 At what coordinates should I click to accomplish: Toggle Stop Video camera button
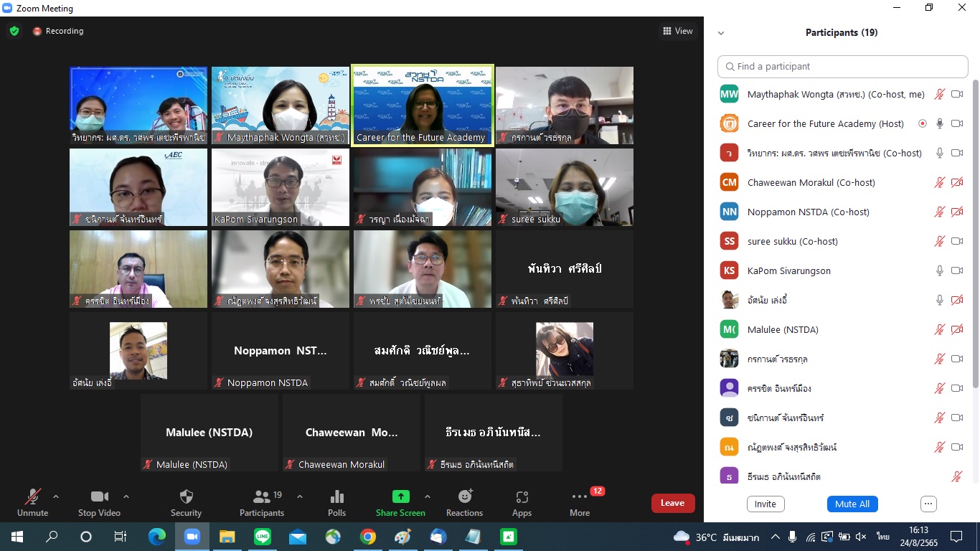click(99, 497)
